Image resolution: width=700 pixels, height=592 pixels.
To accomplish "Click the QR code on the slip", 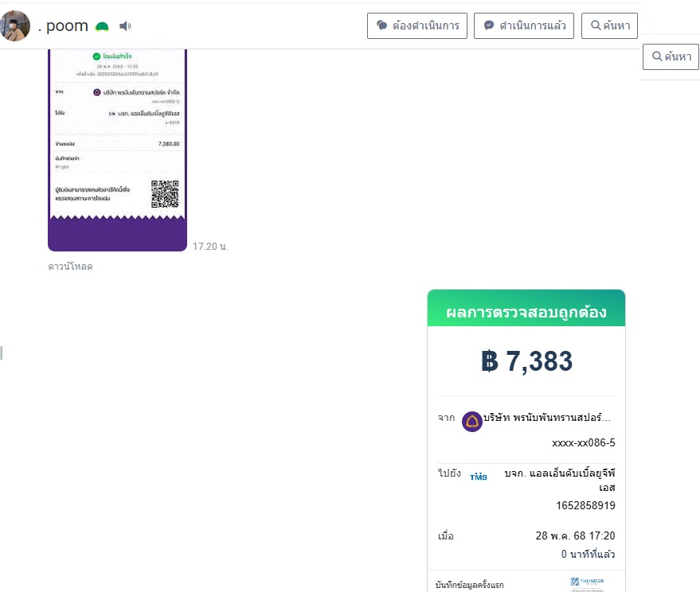I will (165, 194).
